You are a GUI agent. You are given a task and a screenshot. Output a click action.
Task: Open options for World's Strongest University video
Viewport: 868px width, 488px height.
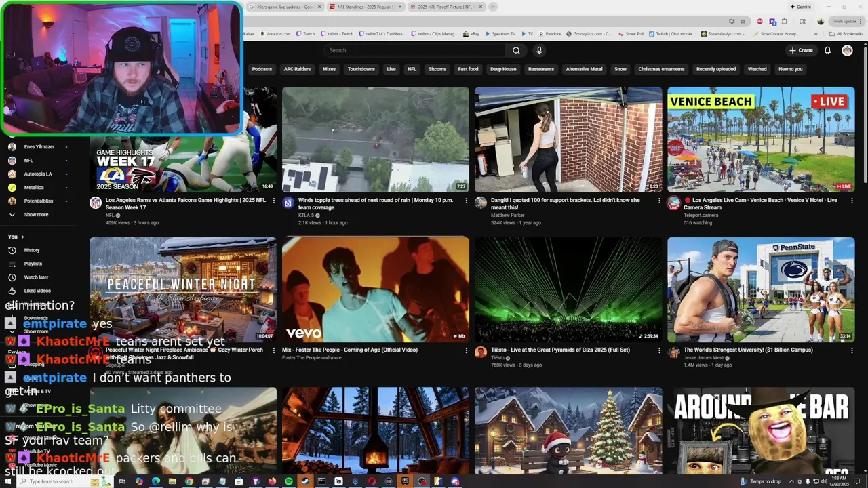point(852,350)
